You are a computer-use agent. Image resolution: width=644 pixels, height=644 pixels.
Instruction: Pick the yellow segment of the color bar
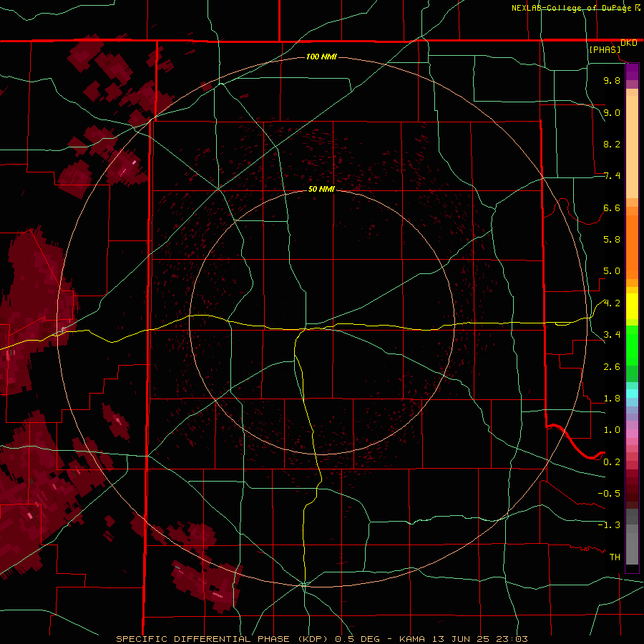pyautogui.click(x=632, y=306)
